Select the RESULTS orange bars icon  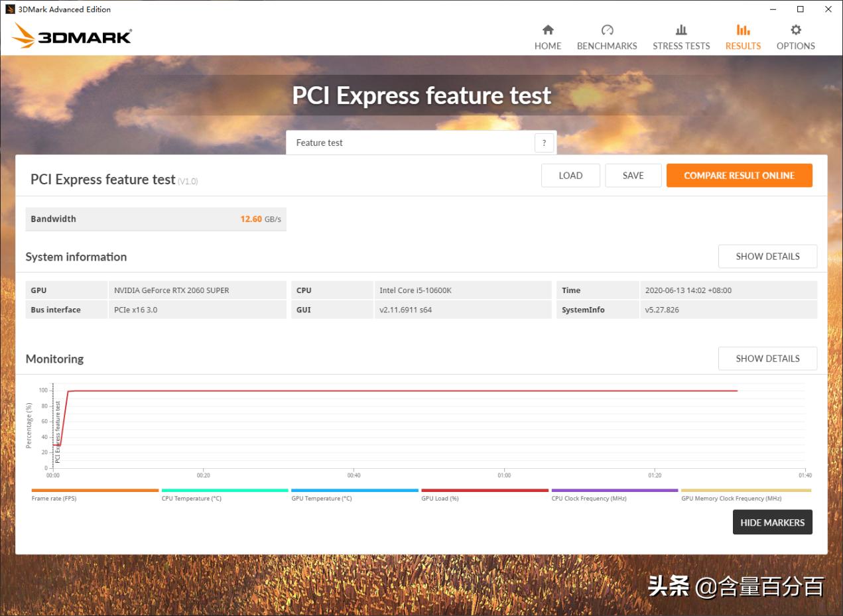tap(742, 30)
